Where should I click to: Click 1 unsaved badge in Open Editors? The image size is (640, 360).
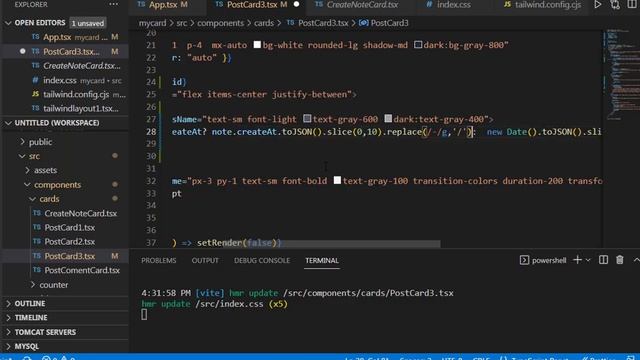tap(88, 23)
